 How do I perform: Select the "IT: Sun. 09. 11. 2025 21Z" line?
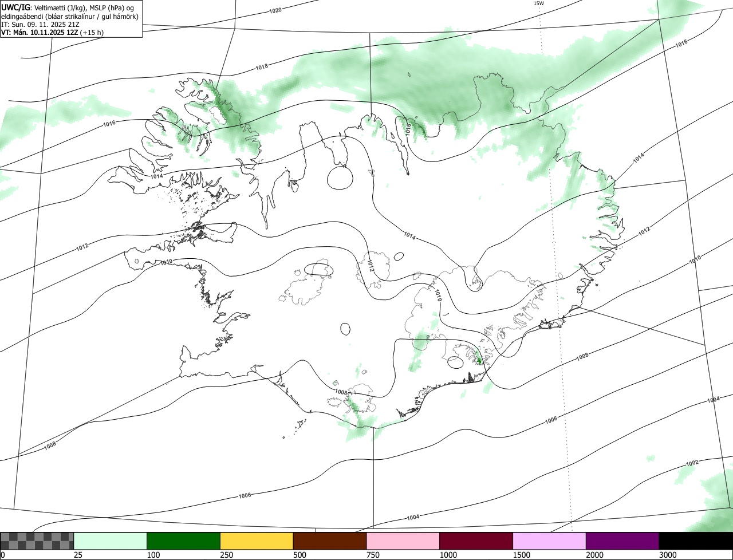(40, 25)
